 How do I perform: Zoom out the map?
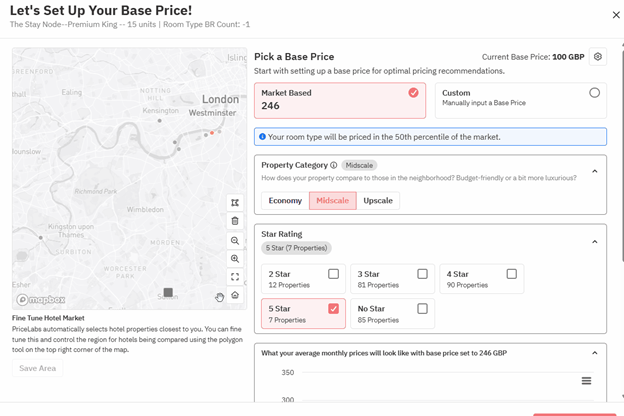click(x=235, y=240)
